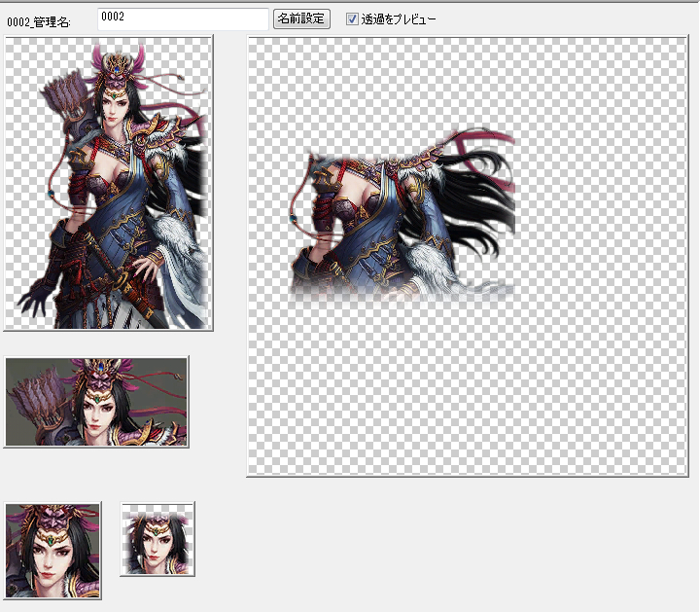The width and height of the screenshot is (700, 612).
Task: Toggle the 透過をプレビュー checkbox
Action: pyautogui.click(x=352, y=19)
